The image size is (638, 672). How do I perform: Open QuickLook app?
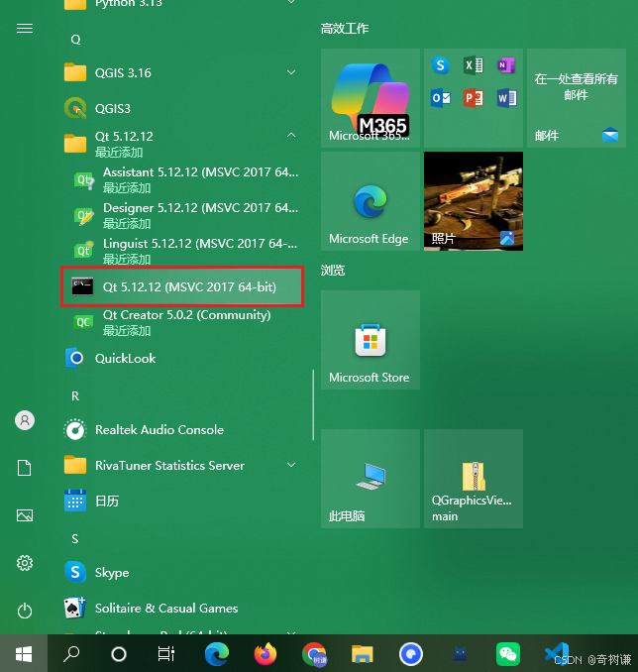pos(182,358)
